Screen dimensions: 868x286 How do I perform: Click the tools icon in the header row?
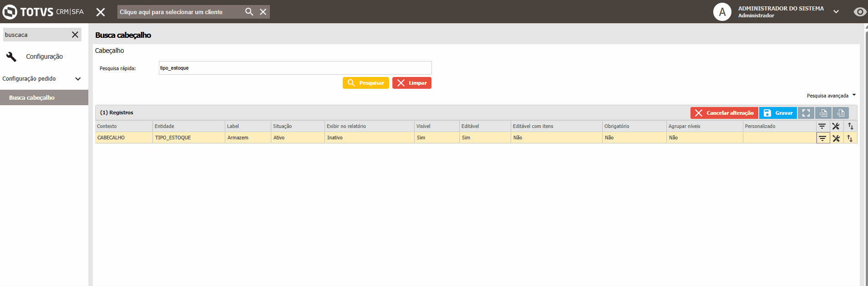(x=836, y=126)
